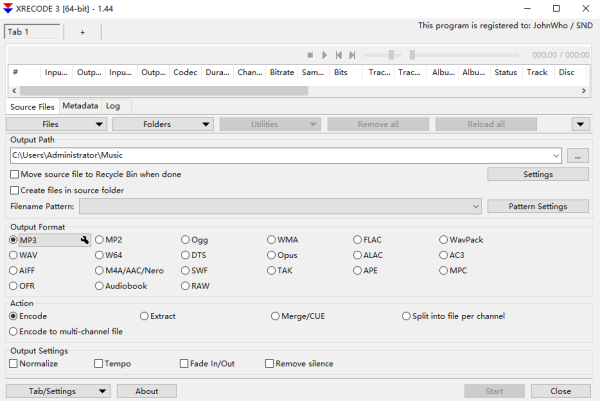Open Pattern Settings

click(x=538, y=206)
